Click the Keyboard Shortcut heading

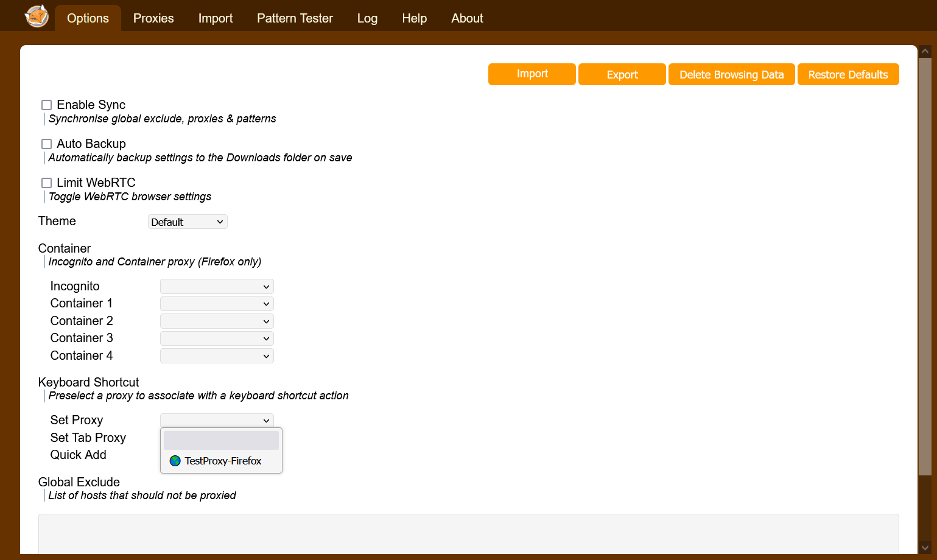click(89, 382)
